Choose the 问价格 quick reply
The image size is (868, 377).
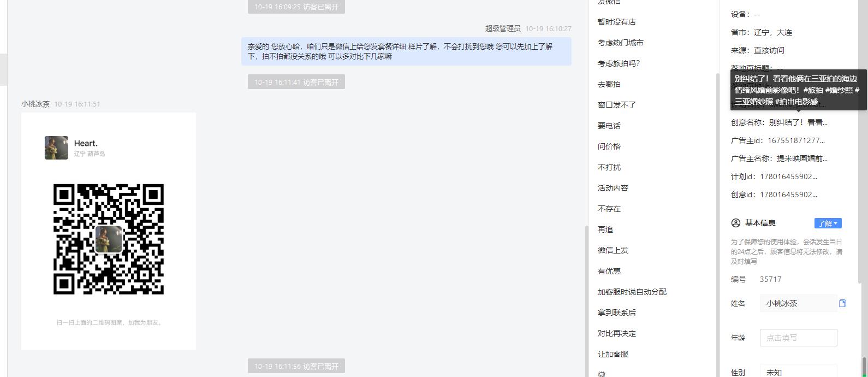pyautogui.click(x=609, y=146)
